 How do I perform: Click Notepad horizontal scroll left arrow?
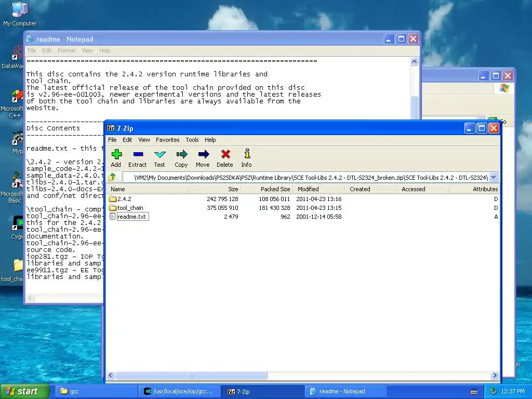30,298
